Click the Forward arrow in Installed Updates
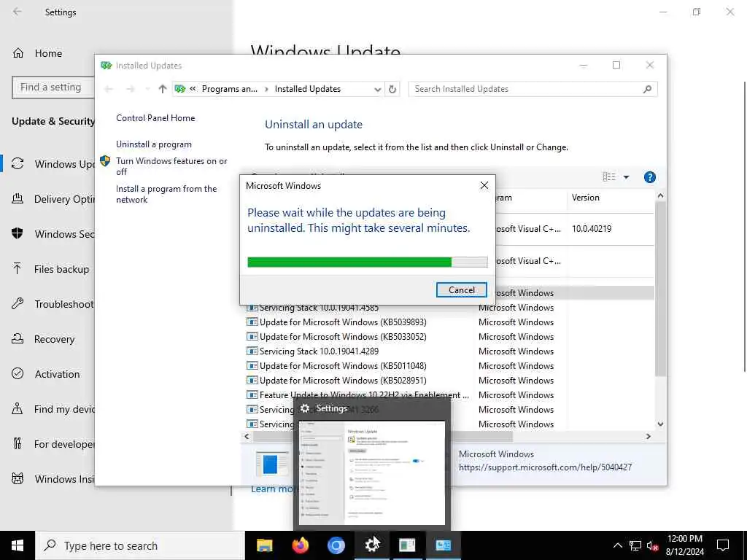 click(130, 89)
